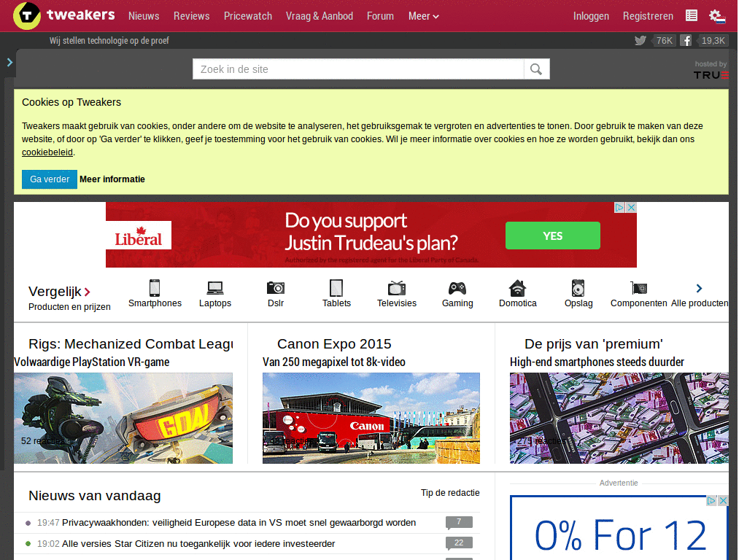
Task: Click the Facebook 19,3K count
Action: (x=713, y=41)
